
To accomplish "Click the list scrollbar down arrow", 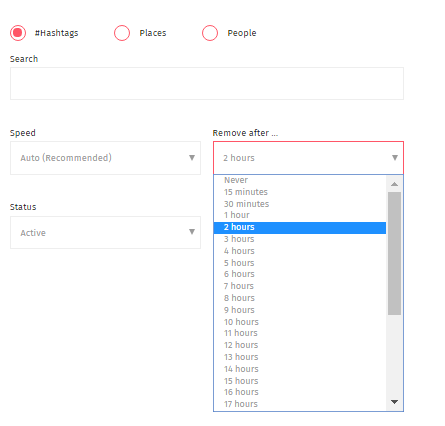I will tap(395, 402).
